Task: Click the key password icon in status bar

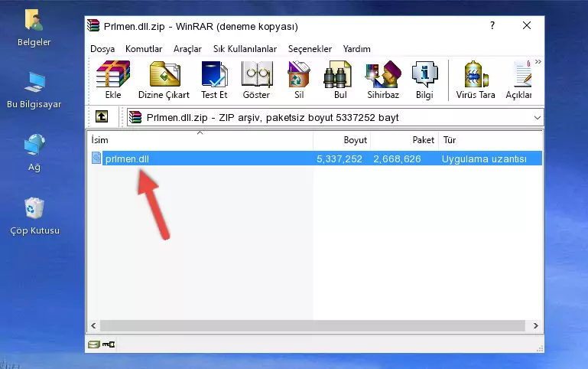Action: coord(109,344)
